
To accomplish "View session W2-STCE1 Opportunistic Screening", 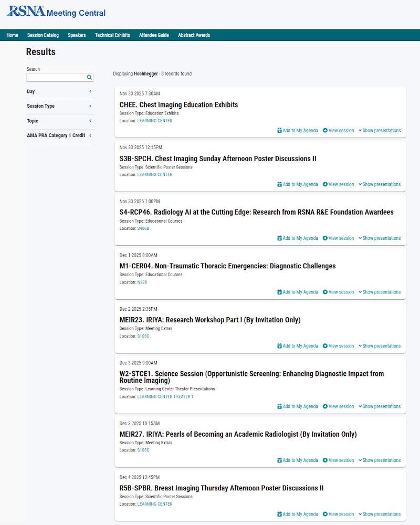I will (338, 406).
